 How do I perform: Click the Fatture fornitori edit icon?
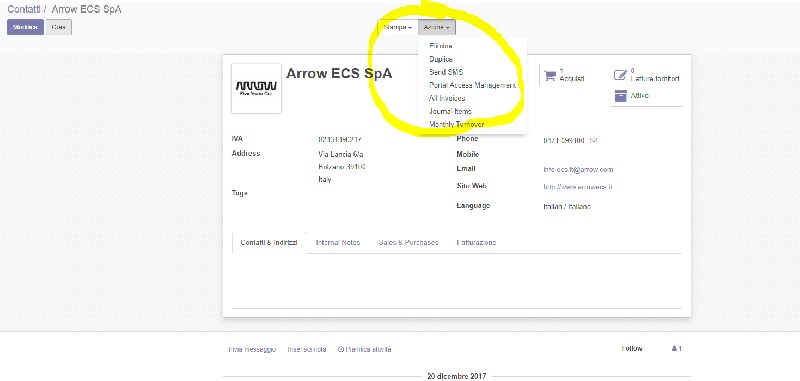tap(619, 75)
